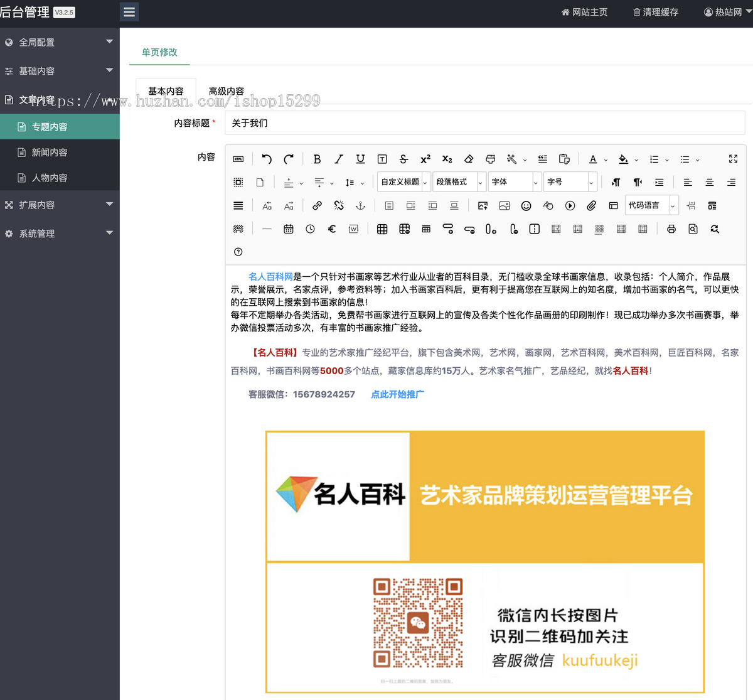Viewport: 753px width, 700px height.
Task: Align text center
Action: pos(710,182)
